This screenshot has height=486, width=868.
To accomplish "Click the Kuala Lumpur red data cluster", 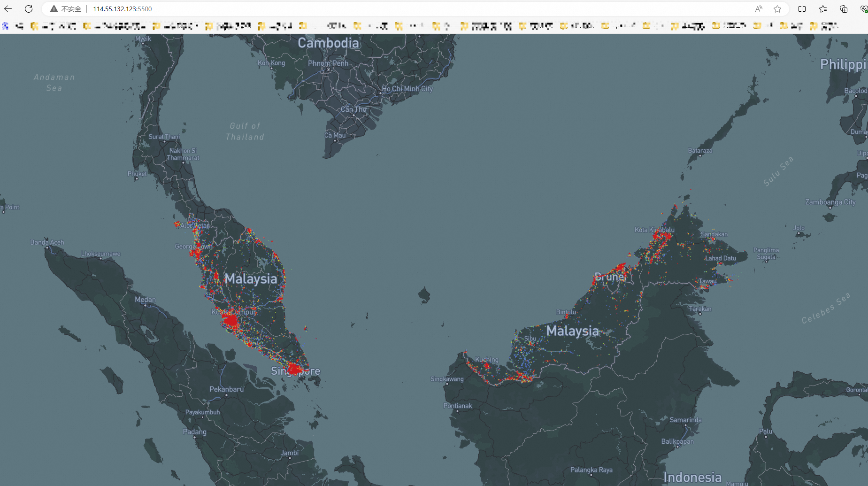I will coord(230,321).
